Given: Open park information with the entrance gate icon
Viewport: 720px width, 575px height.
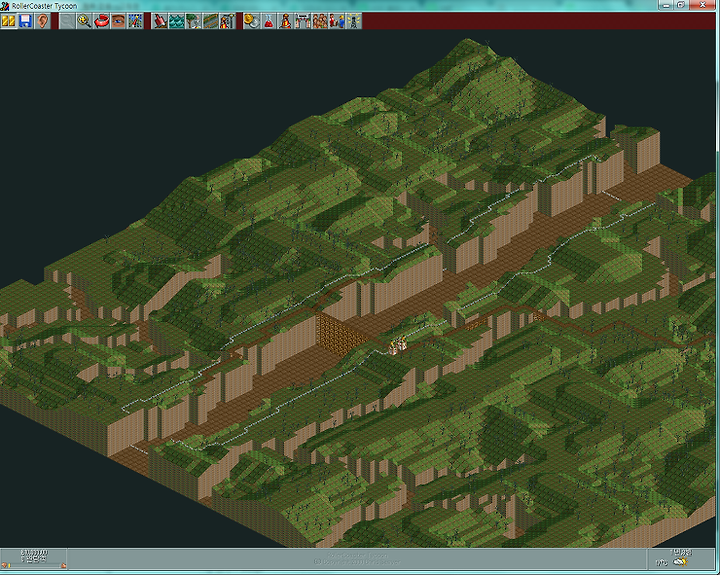Looking at the screenshot, I should point(303,21).
